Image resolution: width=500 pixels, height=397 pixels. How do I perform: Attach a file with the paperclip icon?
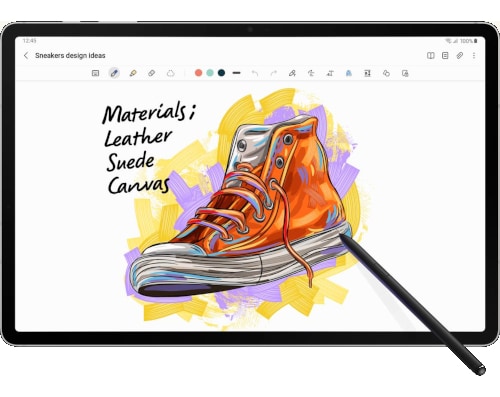(460, 56)
